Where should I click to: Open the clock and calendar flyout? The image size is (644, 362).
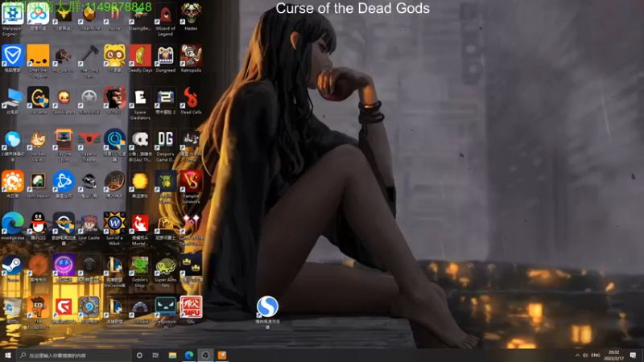(614, 355)
